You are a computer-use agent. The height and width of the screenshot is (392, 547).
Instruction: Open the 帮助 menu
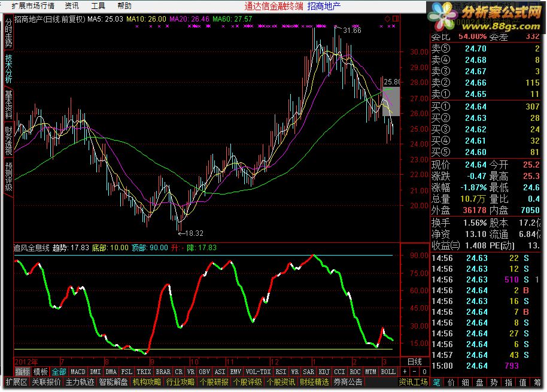124,5
